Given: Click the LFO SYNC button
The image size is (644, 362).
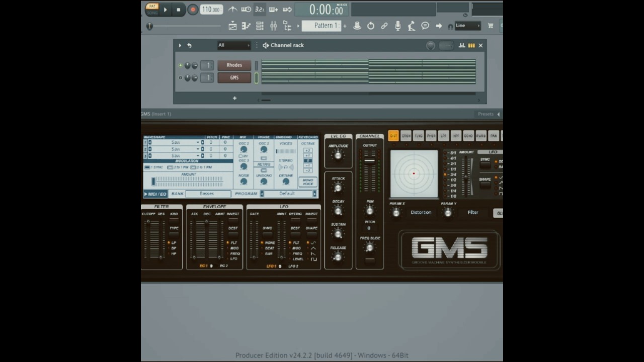Looking at the screenshot, I should [267, 235].
